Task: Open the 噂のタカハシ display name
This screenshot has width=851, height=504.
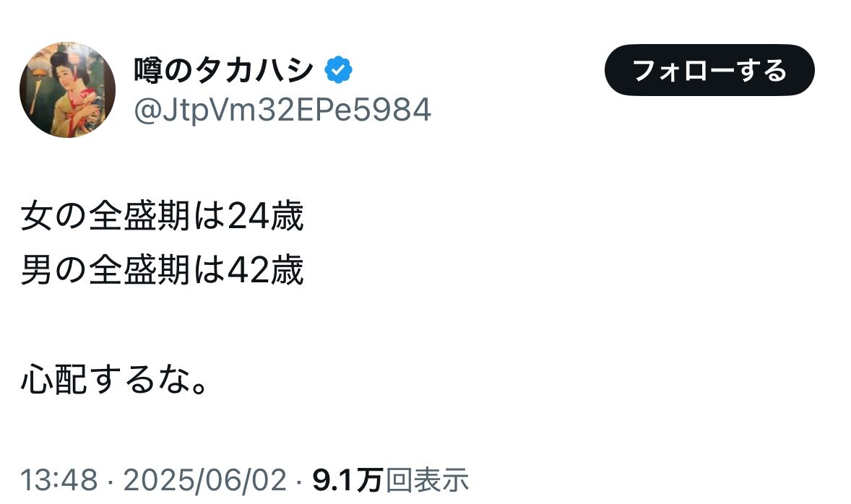Action: pos(224,70)
